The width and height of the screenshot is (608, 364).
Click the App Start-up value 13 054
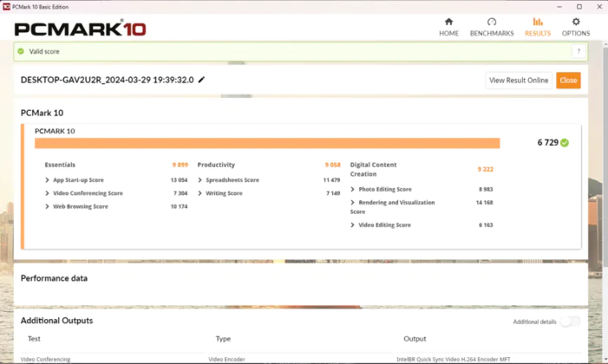point(179,180)
